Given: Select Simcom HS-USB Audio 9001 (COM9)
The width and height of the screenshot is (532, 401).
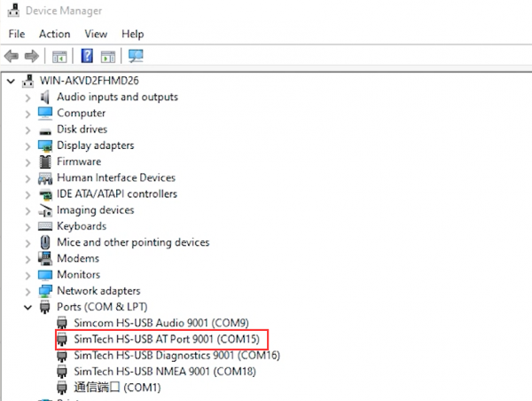Looking at the screenshot, I should 161,323.
